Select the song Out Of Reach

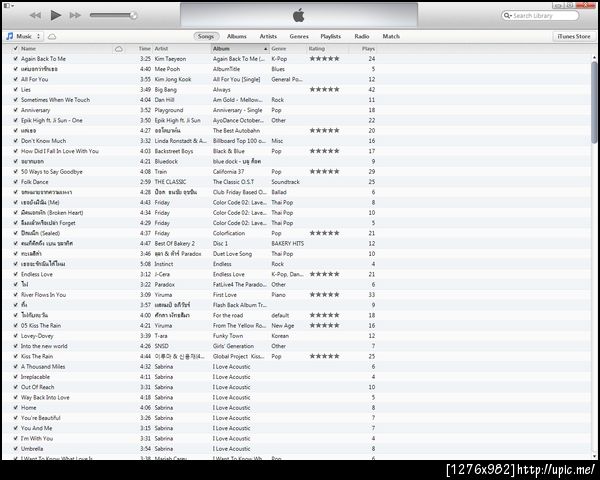38,387
